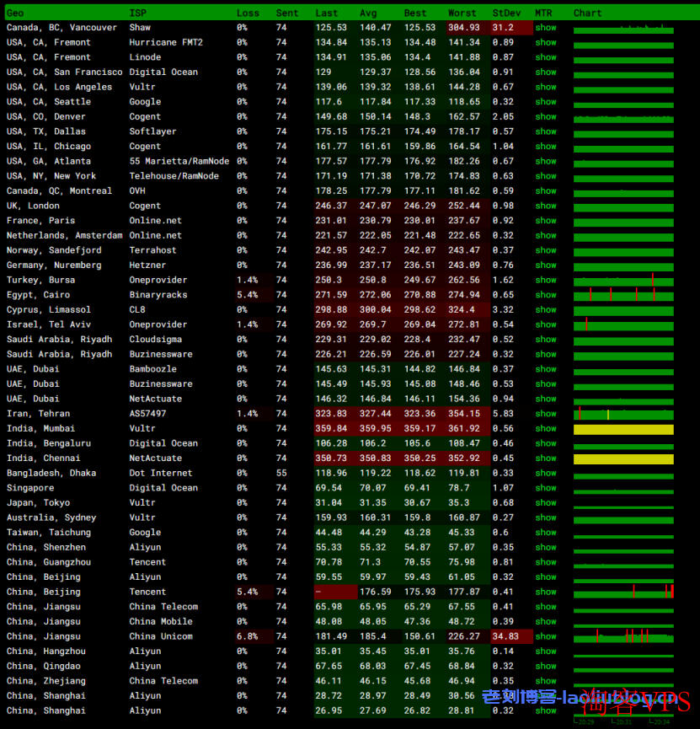Click ISP name Telehouse/RamNode
The width and height of the screenshot is (700, 729).
174,176
